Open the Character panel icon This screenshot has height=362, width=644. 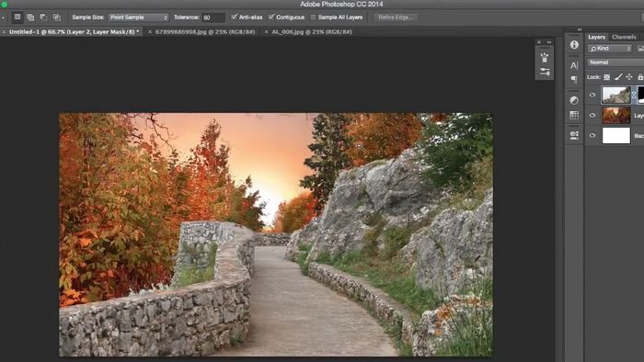pyautogui.click(x=574, y=65)
